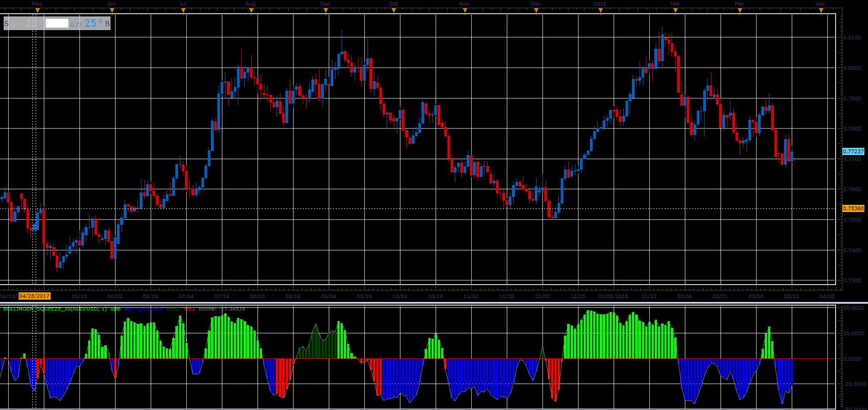This screenshot has height=410, width=868.
Task: Click the orange 0.75360 price level label
Action: [853, 208]
